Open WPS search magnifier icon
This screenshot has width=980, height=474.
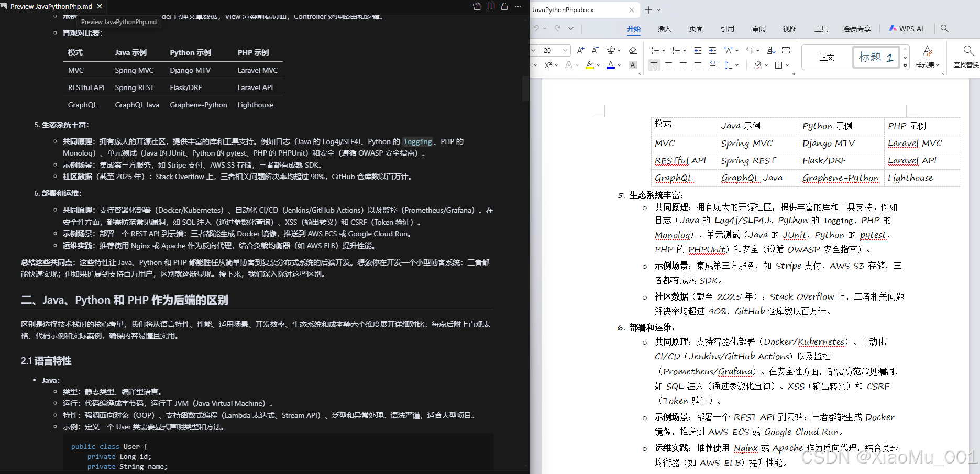click(x=944, y=29)
